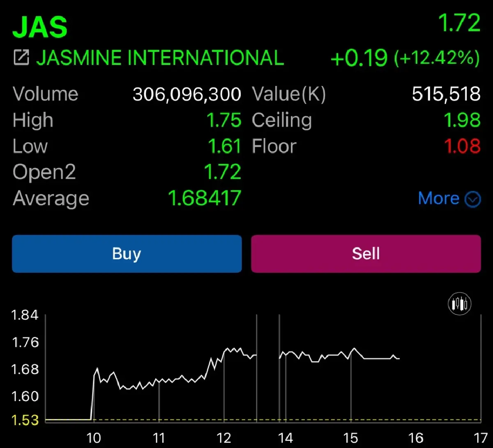Click the Open2 price 1.72

click(x=223, y=172)
